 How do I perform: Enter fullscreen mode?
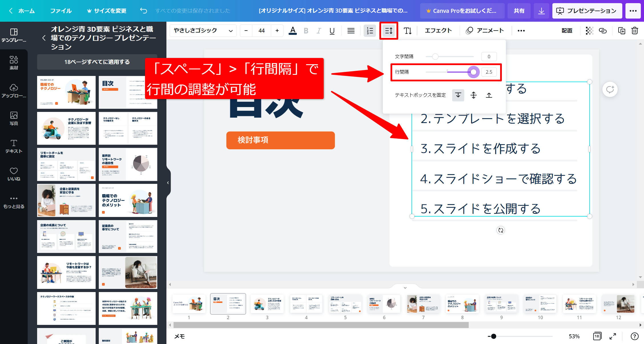(x=613, y=336)
